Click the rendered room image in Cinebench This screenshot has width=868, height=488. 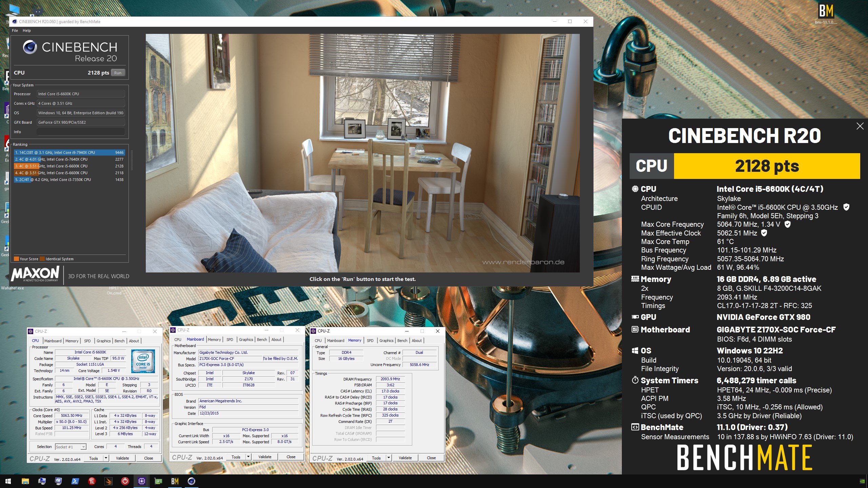pos(362,153)
